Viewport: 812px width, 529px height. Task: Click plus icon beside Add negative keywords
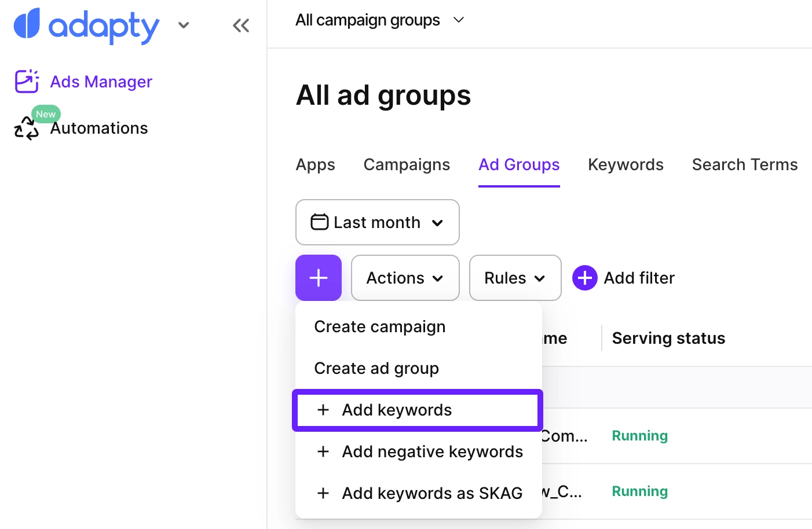(x=323, y=451)
